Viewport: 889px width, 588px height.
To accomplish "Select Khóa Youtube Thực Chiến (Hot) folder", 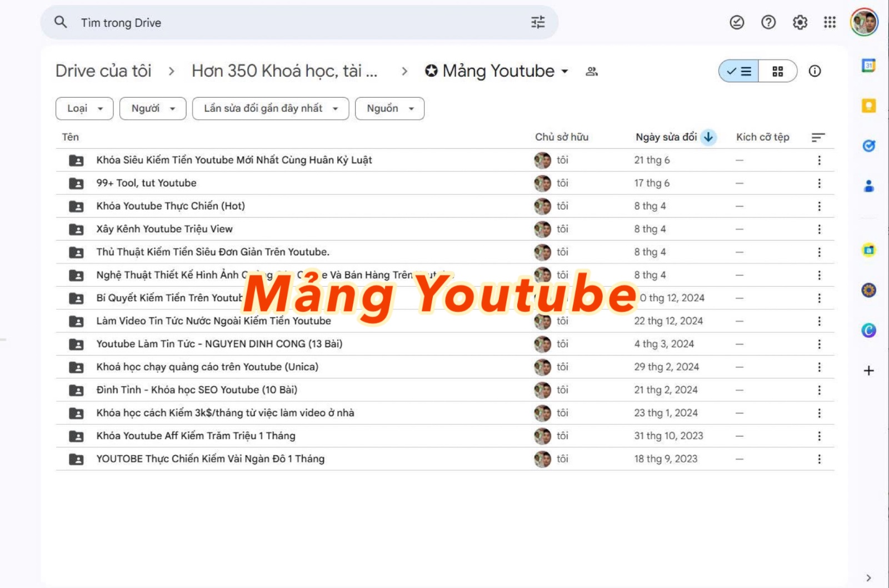I will tap(444, 206).
